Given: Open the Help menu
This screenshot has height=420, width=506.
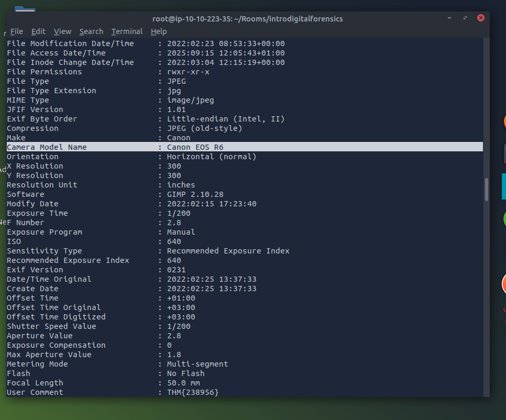Looking at the screenshot, I should [x=158, y=31].
